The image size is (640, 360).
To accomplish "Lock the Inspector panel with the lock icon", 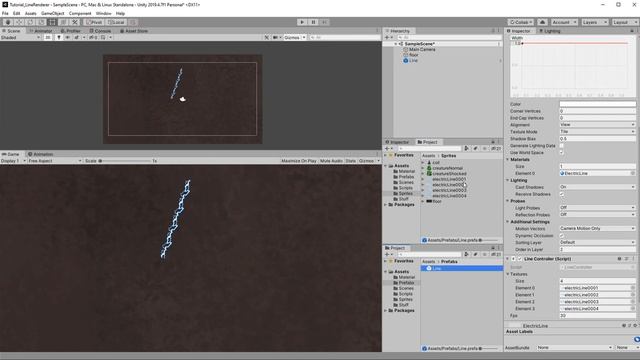I will pyautogui.click(x=632, y=31).
